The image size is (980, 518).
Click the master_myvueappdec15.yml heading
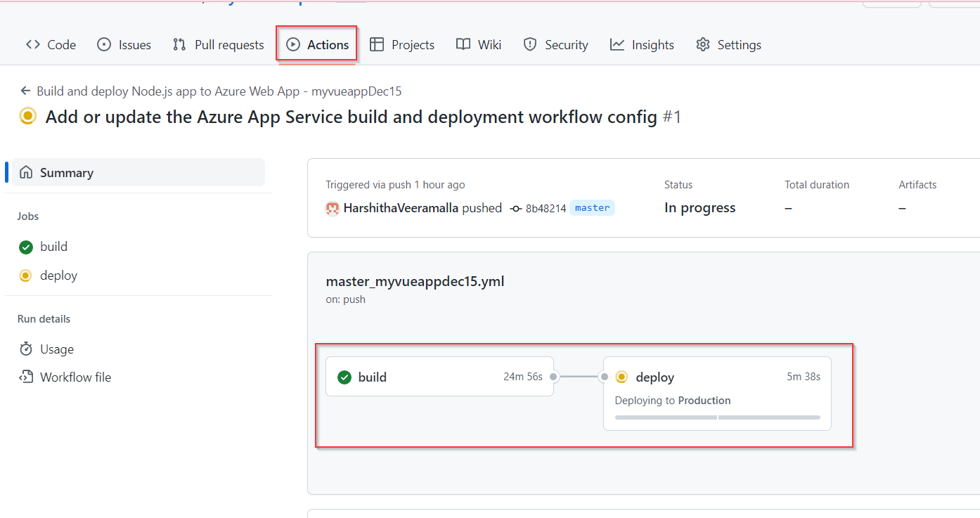[415, 282]
